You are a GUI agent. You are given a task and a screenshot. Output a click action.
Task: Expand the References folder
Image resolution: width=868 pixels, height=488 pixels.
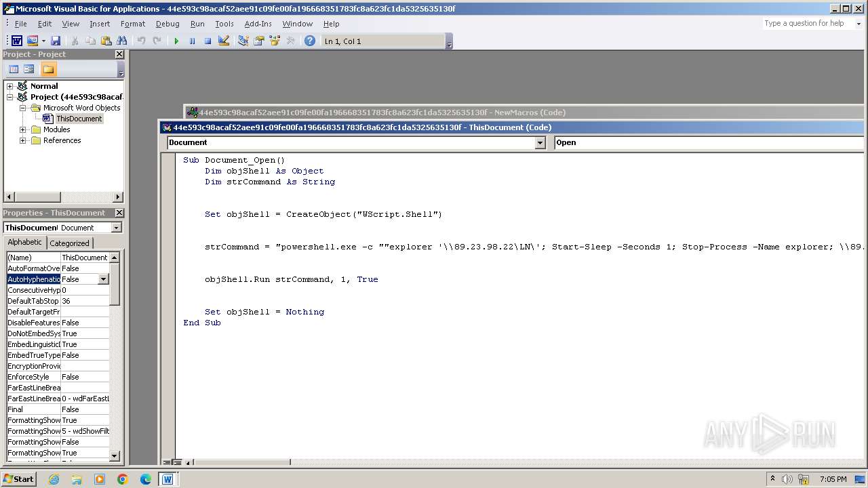pos(23,140)
